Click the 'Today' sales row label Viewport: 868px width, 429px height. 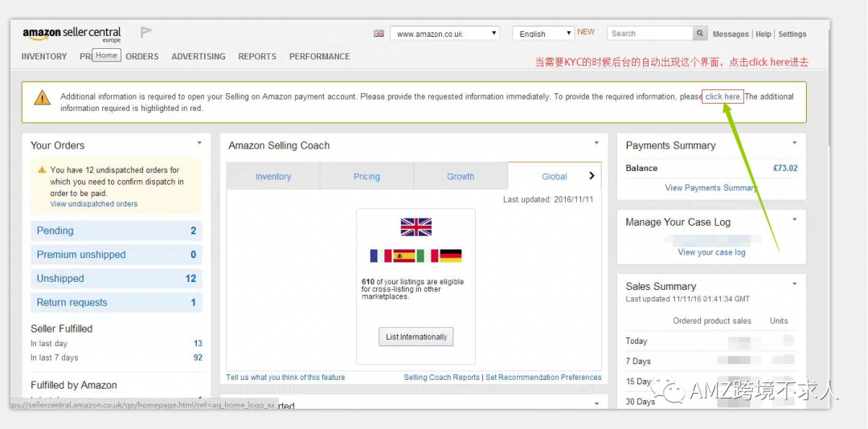tap(637, 341)
